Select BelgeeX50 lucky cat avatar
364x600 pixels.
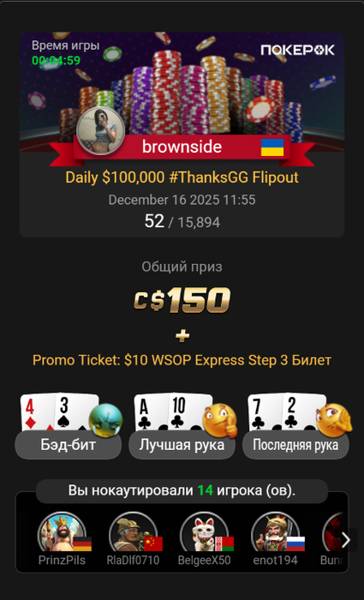(x=204, y=533)
